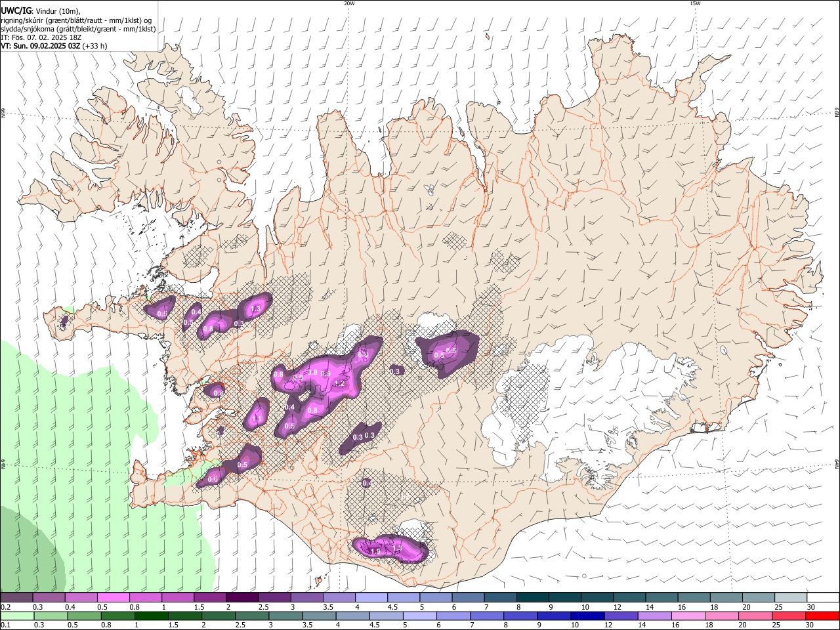
Task: Pick the white 30 swatch in the upper legend row
Action: tap(824, 598)
